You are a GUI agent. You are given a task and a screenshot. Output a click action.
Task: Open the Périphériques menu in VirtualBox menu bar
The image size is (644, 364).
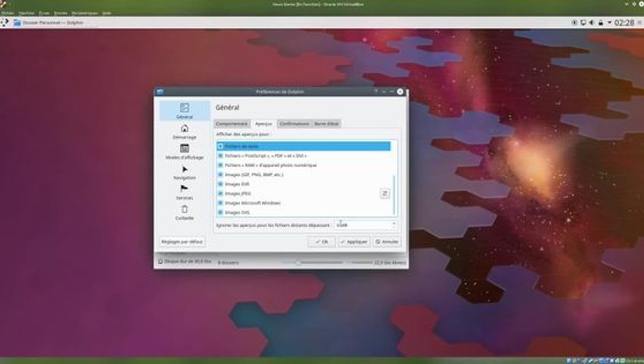(85, 13)
